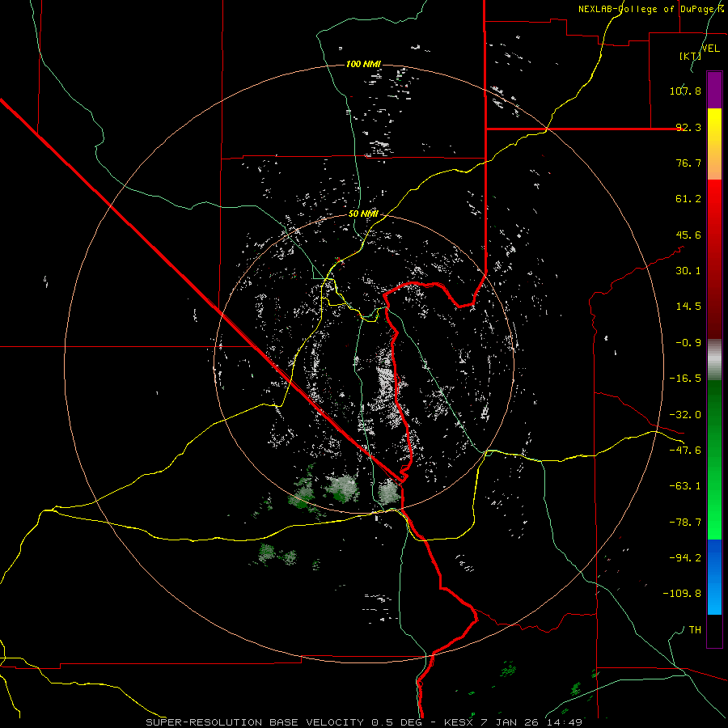
Task: Click the -78.7 scale value
Action: coord(685,523)
